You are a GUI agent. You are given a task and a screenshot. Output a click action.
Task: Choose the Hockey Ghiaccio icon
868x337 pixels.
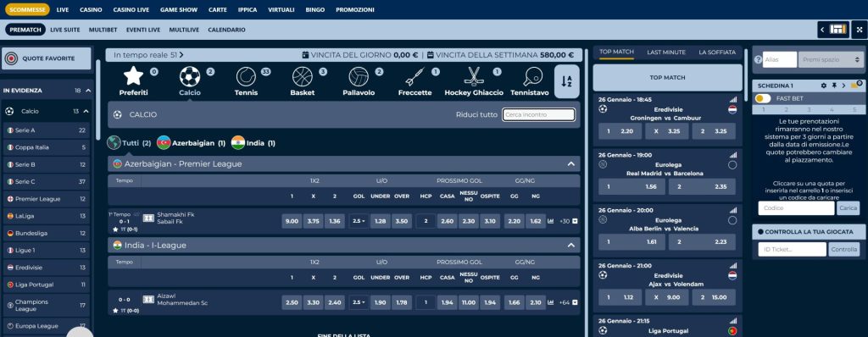(x=474, y=77)
